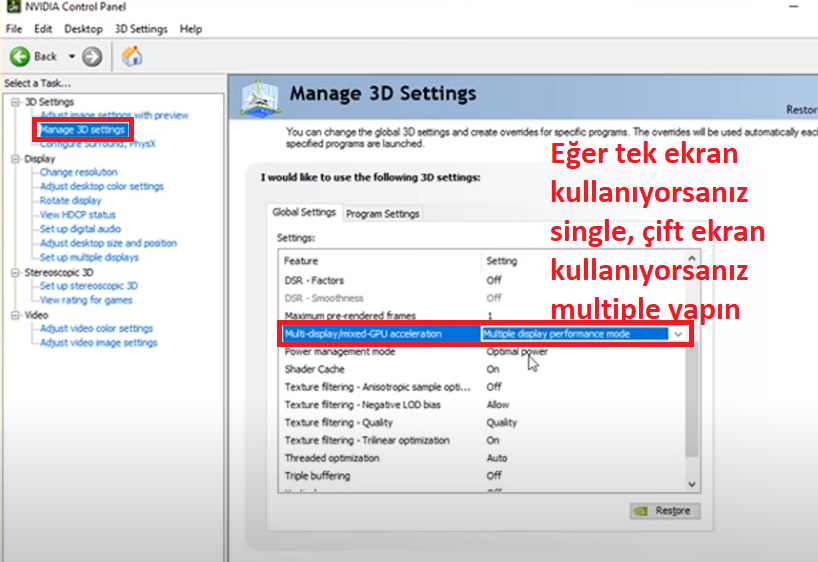Open View rating for games page
Screen dimensions: 818x562
coord(86,300)
